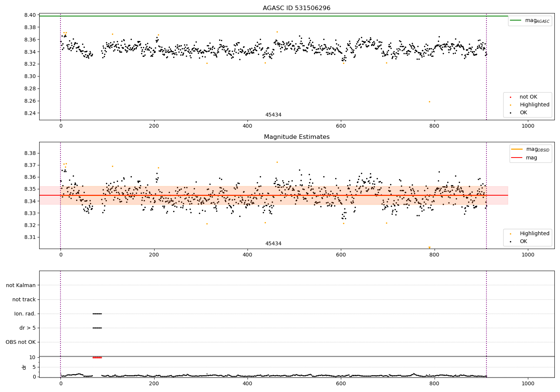Image resolution: width=560 pixels, height=392 pixels.
Task: Click the 1000 x-tick in bottom panel
Action: coord(528,383)
